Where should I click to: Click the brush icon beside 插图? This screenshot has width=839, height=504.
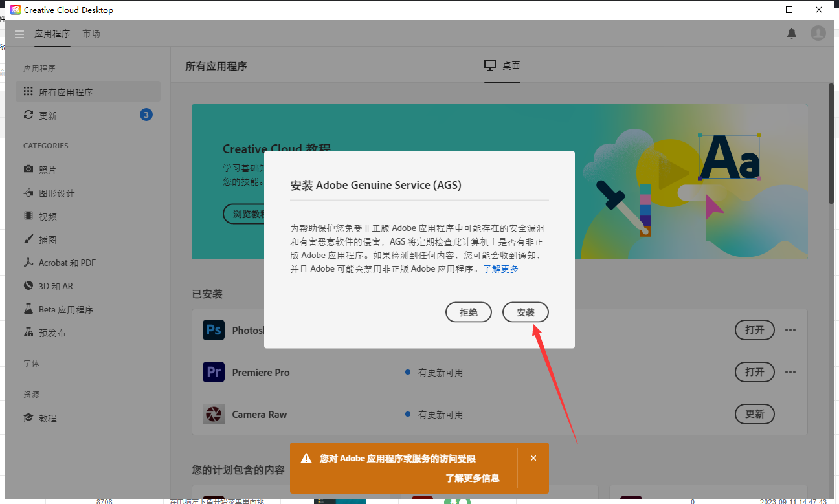point(28,239)
